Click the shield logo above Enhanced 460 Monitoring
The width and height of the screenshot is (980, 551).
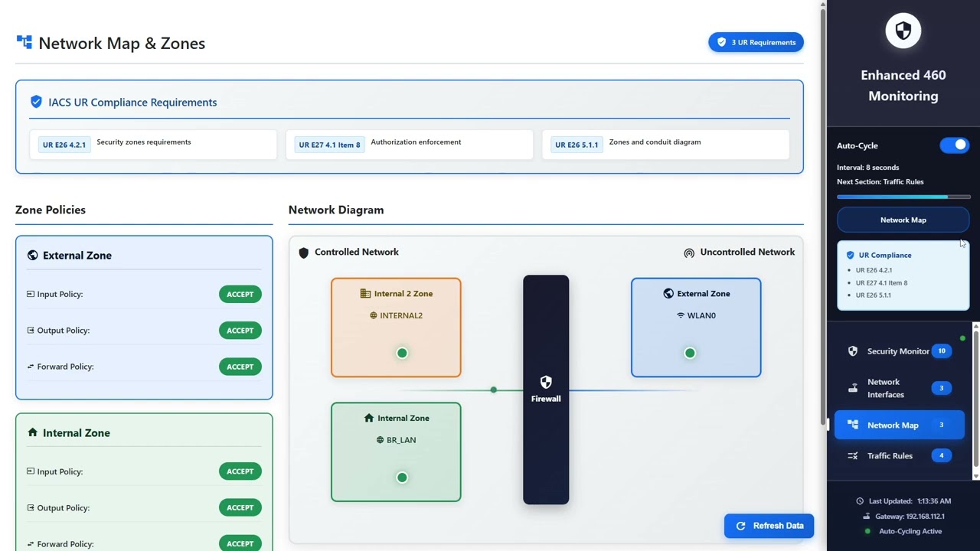coord(903,31)
